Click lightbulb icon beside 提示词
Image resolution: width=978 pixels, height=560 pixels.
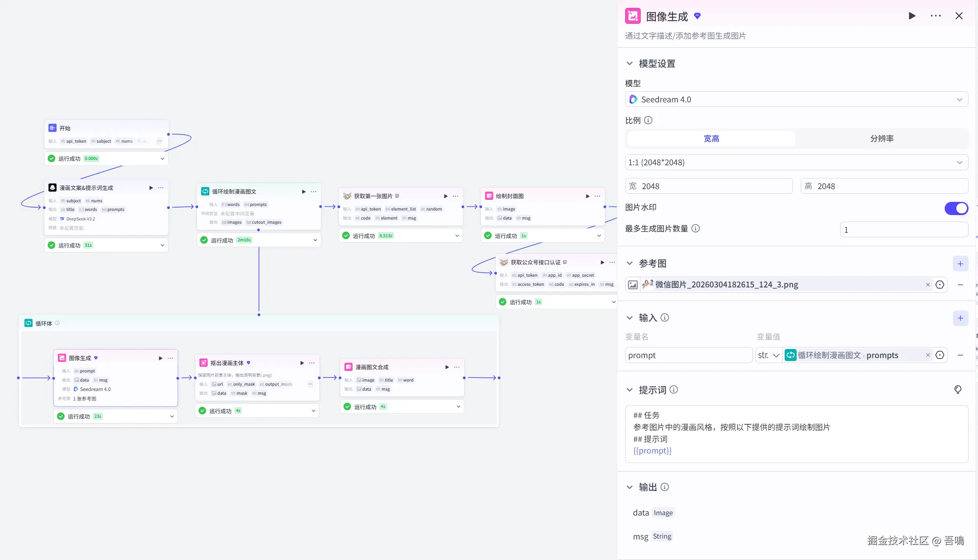point(958,389)
